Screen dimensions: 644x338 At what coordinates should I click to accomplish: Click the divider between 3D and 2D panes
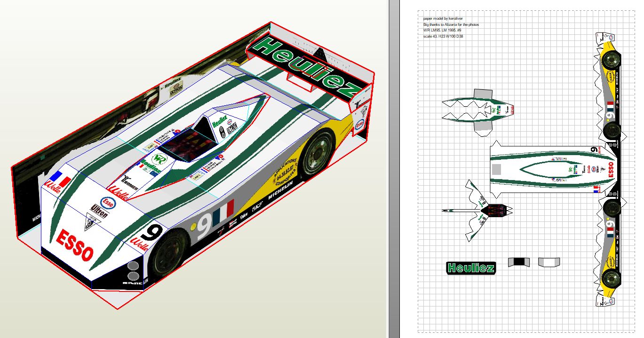click(x=393, y=169)
